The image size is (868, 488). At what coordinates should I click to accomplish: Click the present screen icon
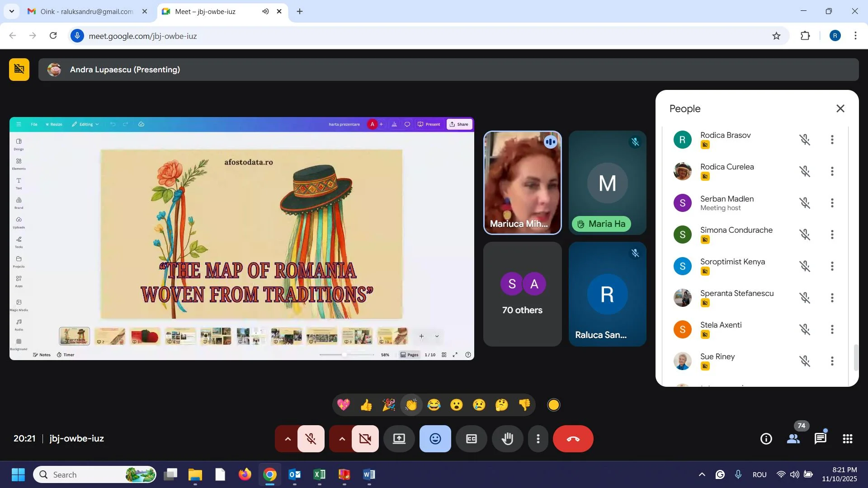pos(399,439)
